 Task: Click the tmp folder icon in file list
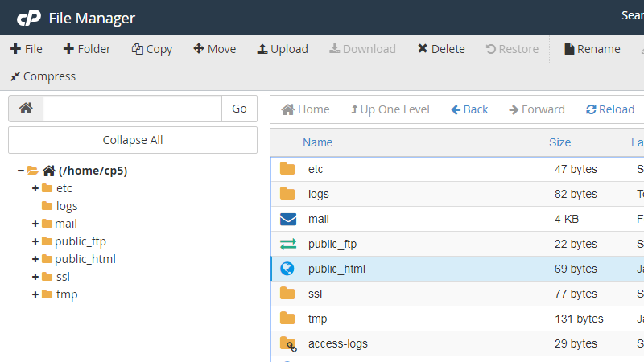pyautogui.click(x=287, y=319)
